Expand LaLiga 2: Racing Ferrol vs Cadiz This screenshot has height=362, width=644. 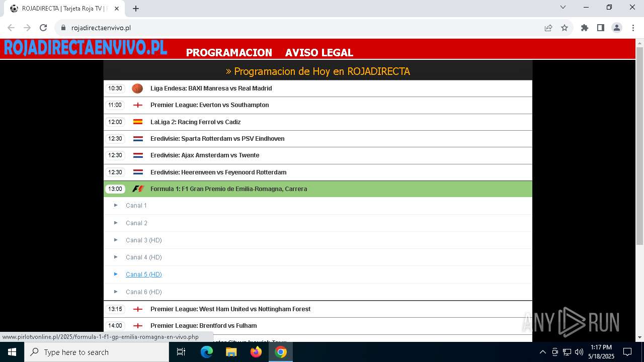pyautogui.click(x=318, y=122)
